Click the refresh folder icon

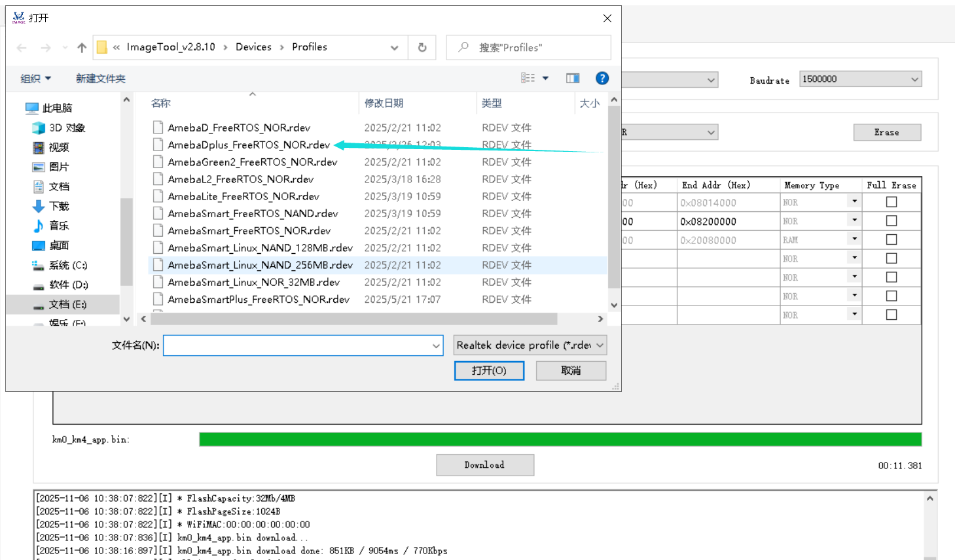click(x=422, y=48)
